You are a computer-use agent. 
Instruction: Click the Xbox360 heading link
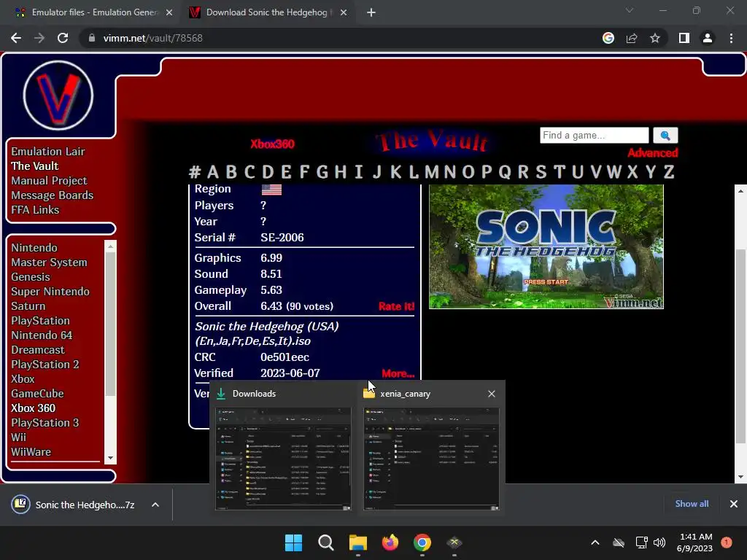[273, 144]
